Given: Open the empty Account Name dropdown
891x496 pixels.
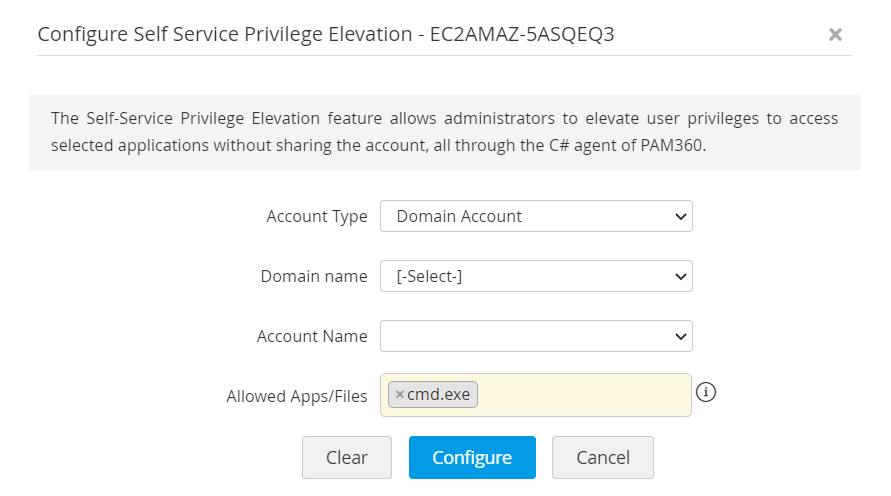Looking at the screenshot, I should click(x=535, y=336).
